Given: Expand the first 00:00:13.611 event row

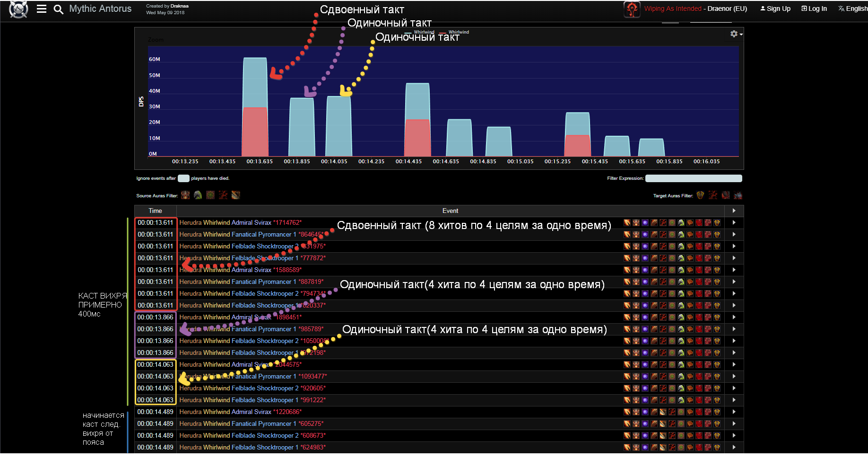Looking at the screenshot, I should coord(734,222).
